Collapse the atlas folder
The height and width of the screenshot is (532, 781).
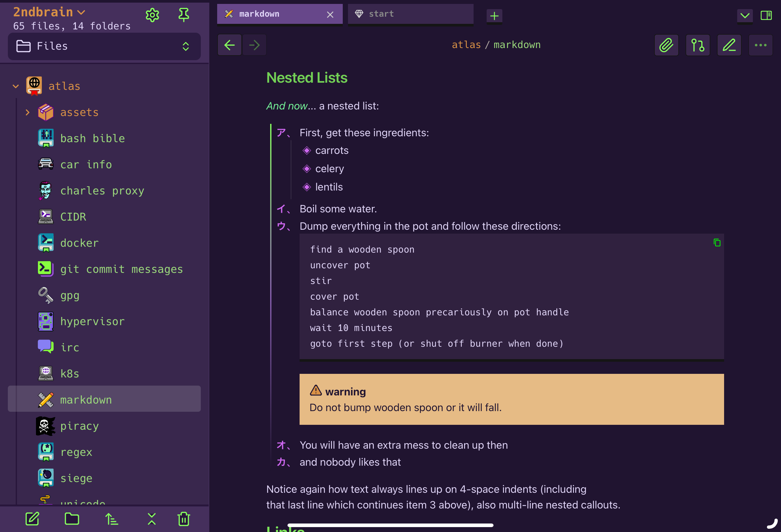tap(15, 86)
